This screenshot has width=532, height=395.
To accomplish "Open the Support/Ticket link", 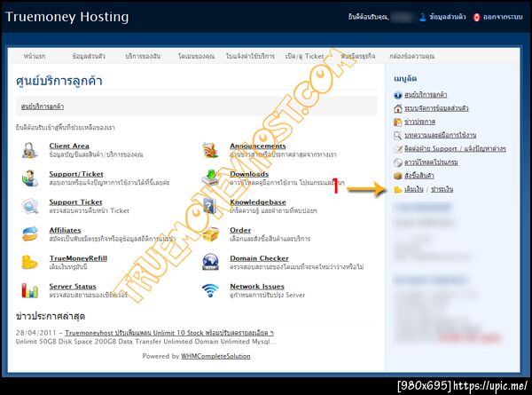I will point(76,174).
